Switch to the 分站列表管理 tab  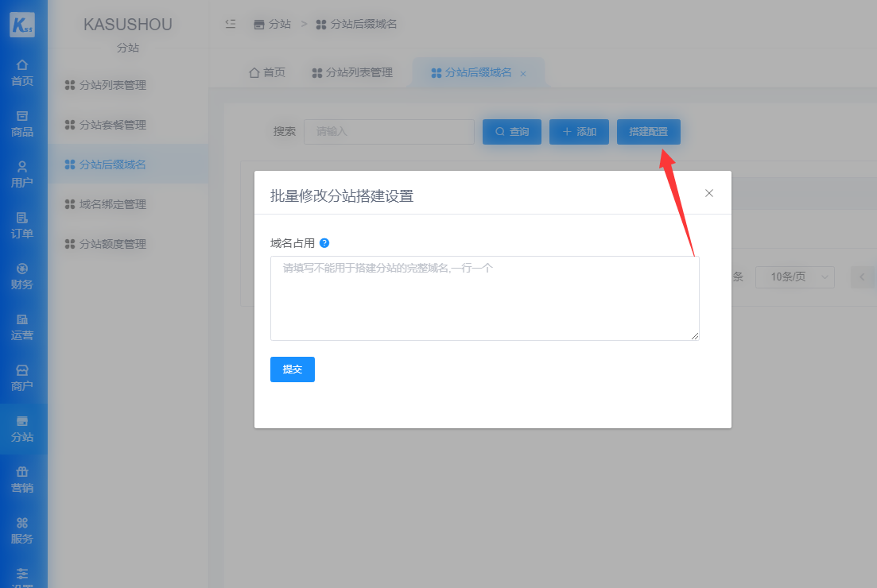click(352, 72)
